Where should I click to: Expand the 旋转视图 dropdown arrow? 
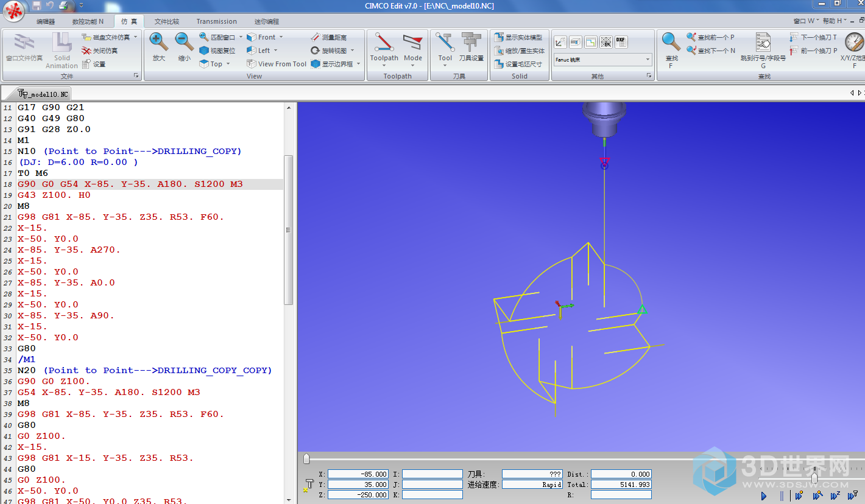[x=352, y=51]
